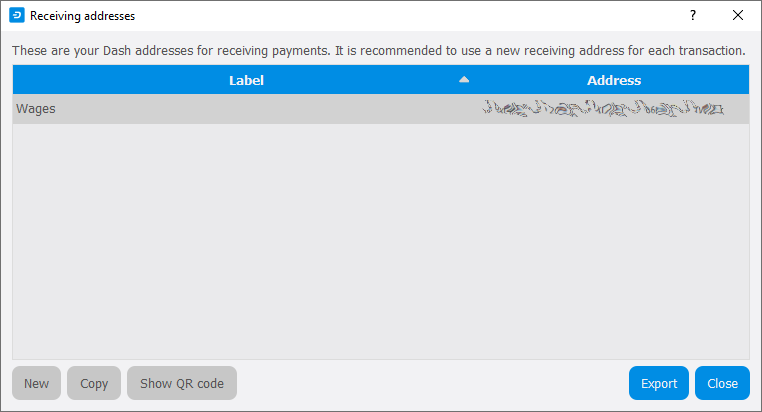The width and height of the screenshot is (762, 412).
Task: Click the divider between Label and Address headers
Action: [479, 80]
